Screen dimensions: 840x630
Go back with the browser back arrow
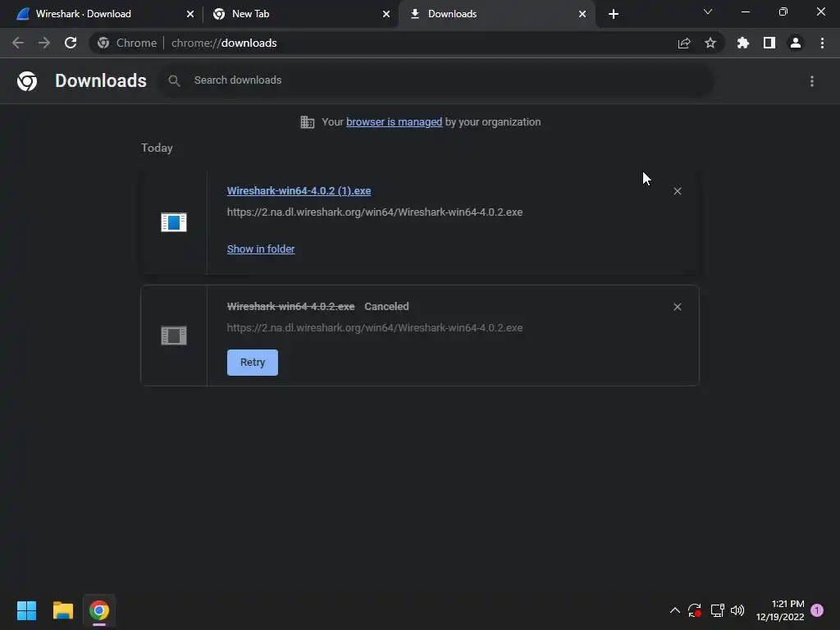point(18,43)
